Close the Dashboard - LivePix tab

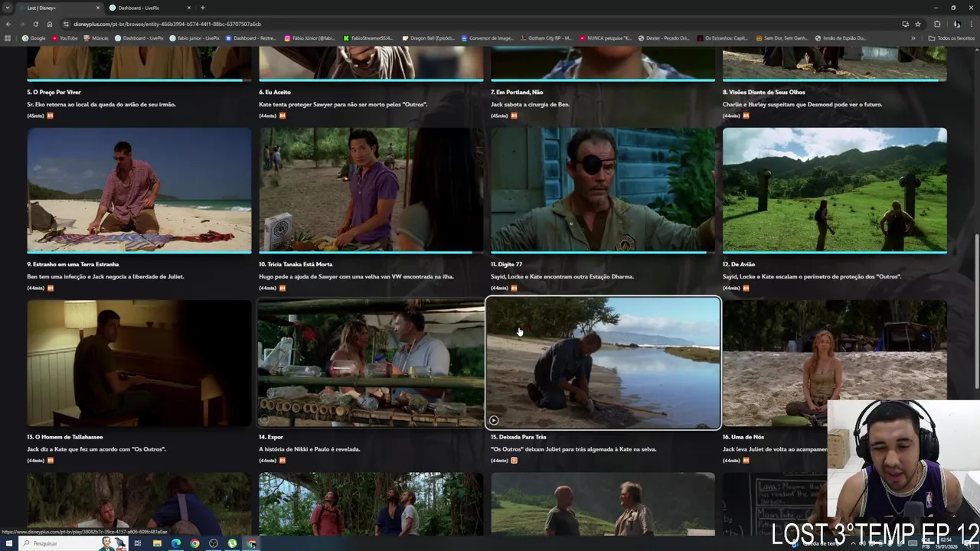click(190, 8)
